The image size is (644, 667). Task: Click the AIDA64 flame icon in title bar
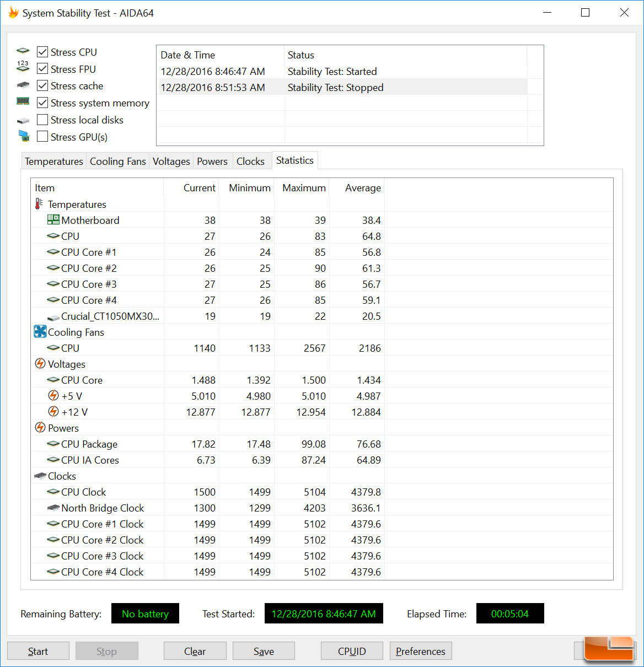click(13, 12)
